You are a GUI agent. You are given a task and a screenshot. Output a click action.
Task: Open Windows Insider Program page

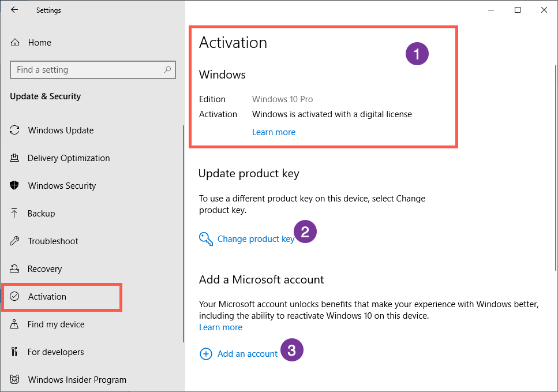click(77, 380)
